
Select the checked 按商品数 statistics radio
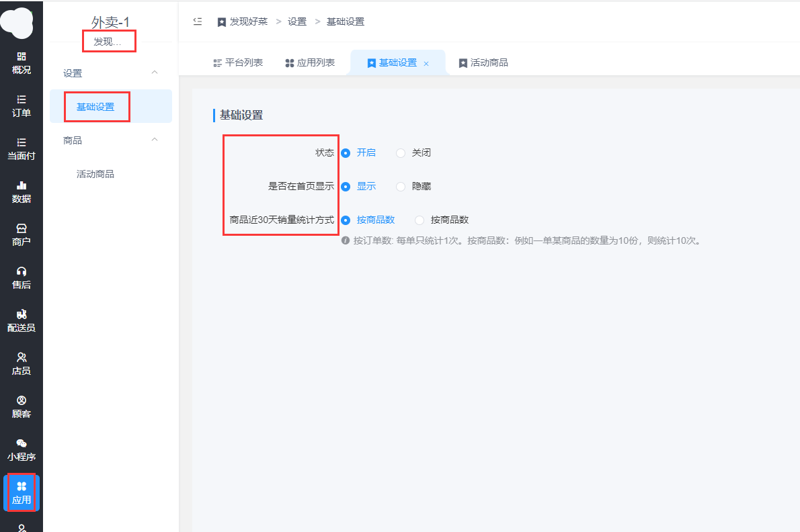click(x=346, y=220)
